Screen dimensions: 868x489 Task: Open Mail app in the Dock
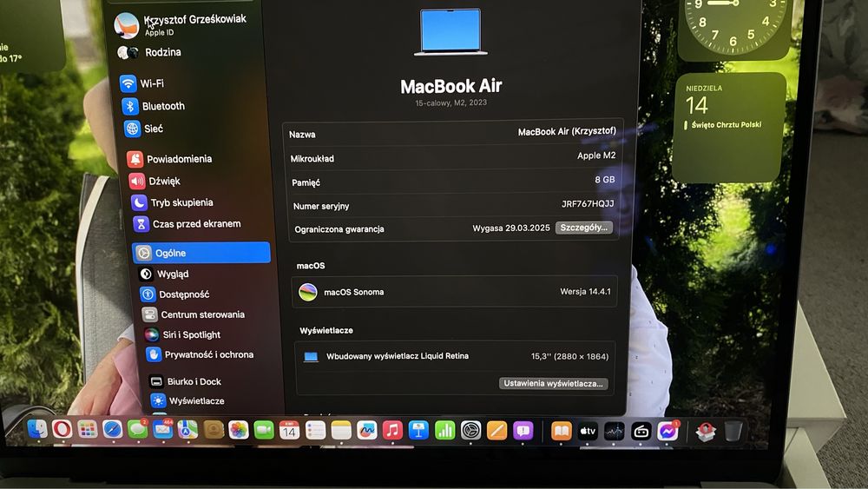click(163, 430)
